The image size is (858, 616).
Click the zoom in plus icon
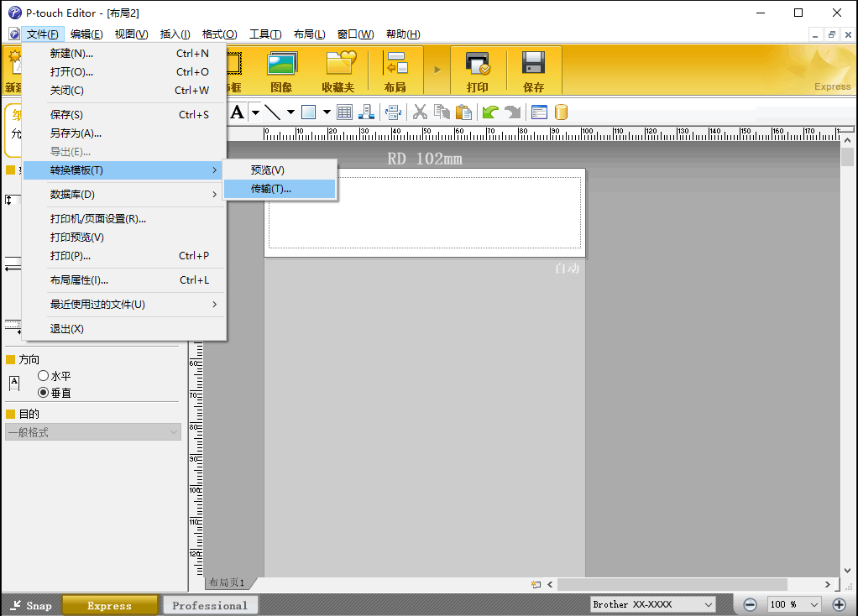coord(839,604)
